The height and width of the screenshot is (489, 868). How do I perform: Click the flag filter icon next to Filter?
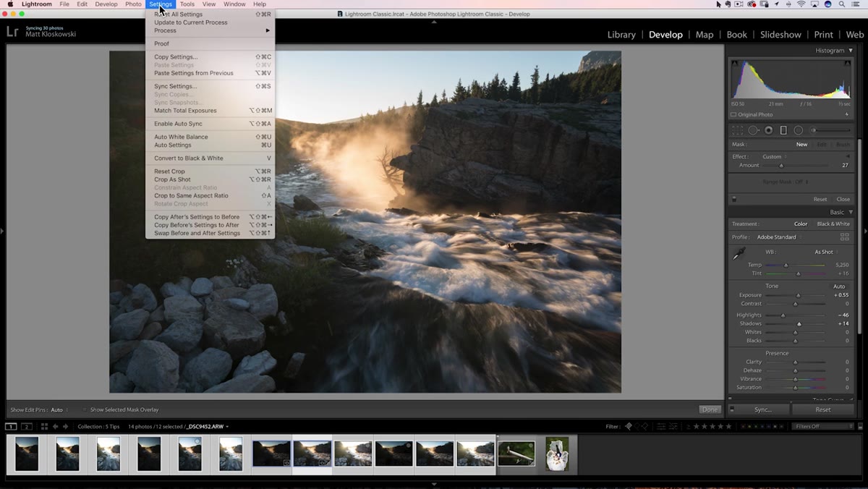coord(628,427)
